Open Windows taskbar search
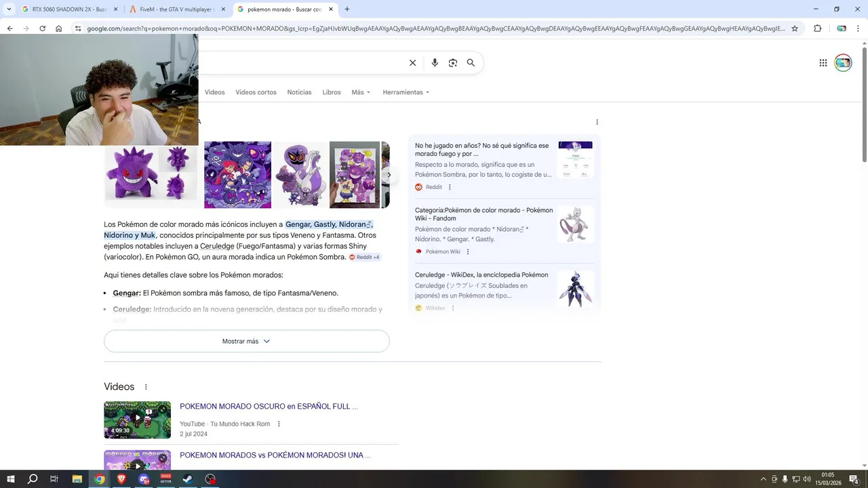868x488 pixels. [x=33, y=479]
